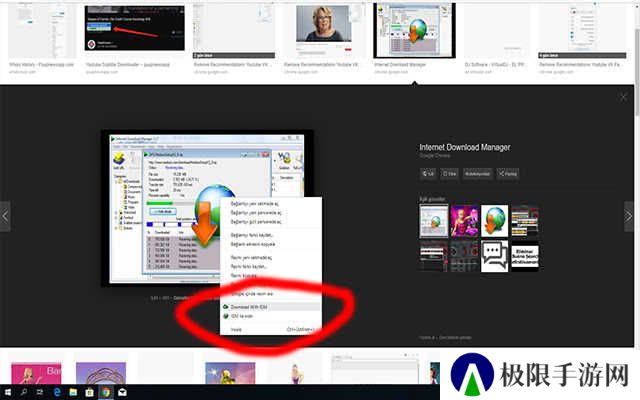Select the dark DJ-deck related image, second in bottom row

pos(464,256)
